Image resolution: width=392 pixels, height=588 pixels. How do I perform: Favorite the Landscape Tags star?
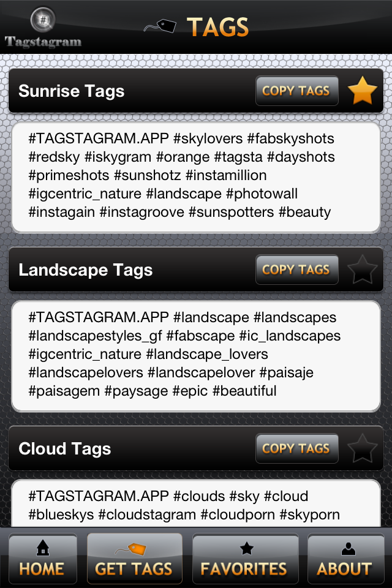362,270
